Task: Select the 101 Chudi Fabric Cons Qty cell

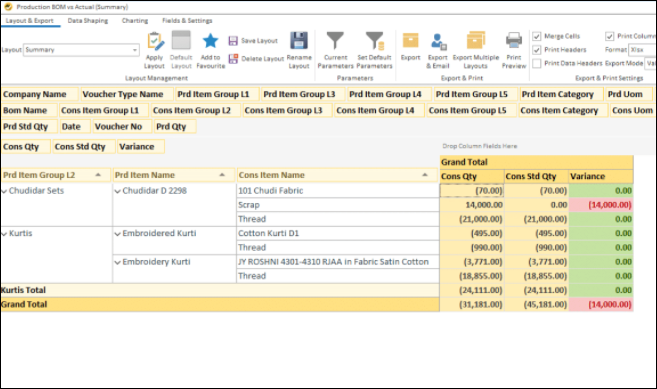Action: 472,191
